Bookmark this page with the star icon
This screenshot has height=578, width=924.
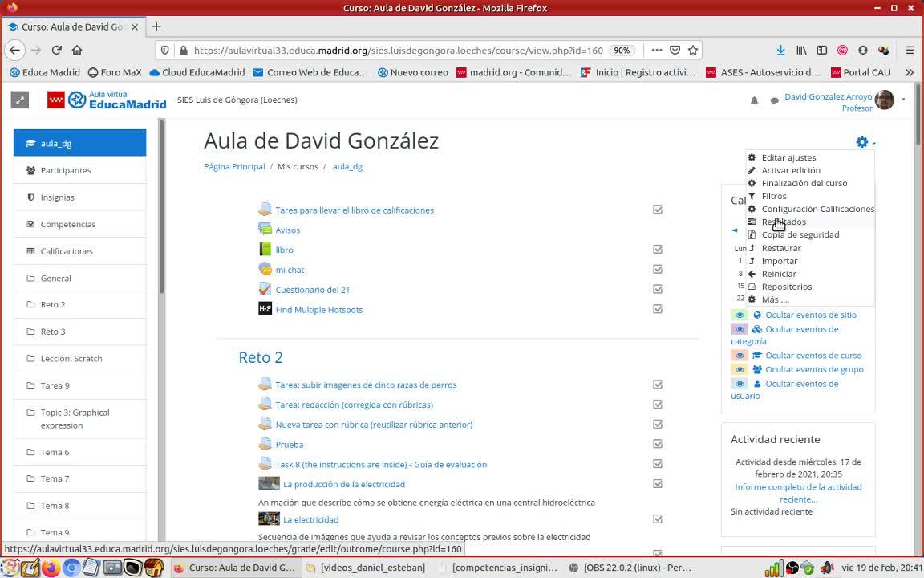tap(693, 50)
